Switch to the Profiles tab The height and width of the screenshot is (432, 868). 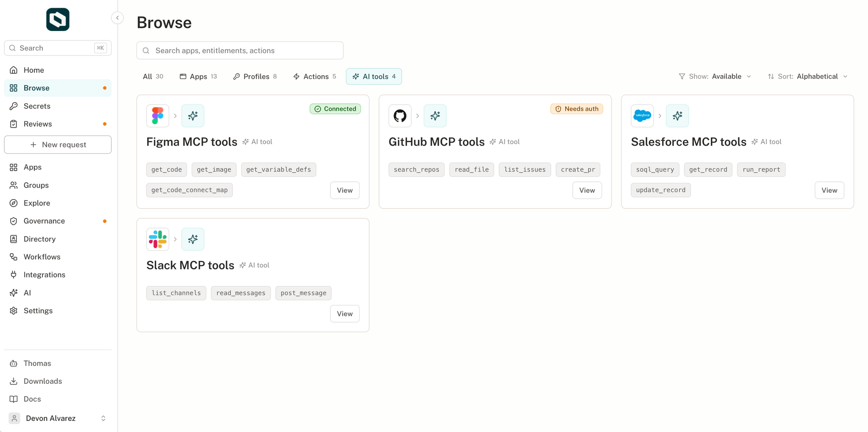(255, 77)
